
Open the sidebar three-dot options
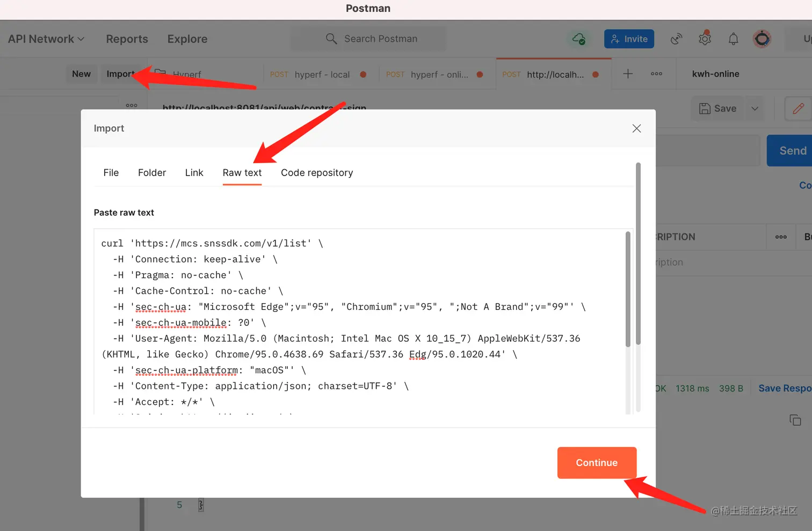click(132, 105)
